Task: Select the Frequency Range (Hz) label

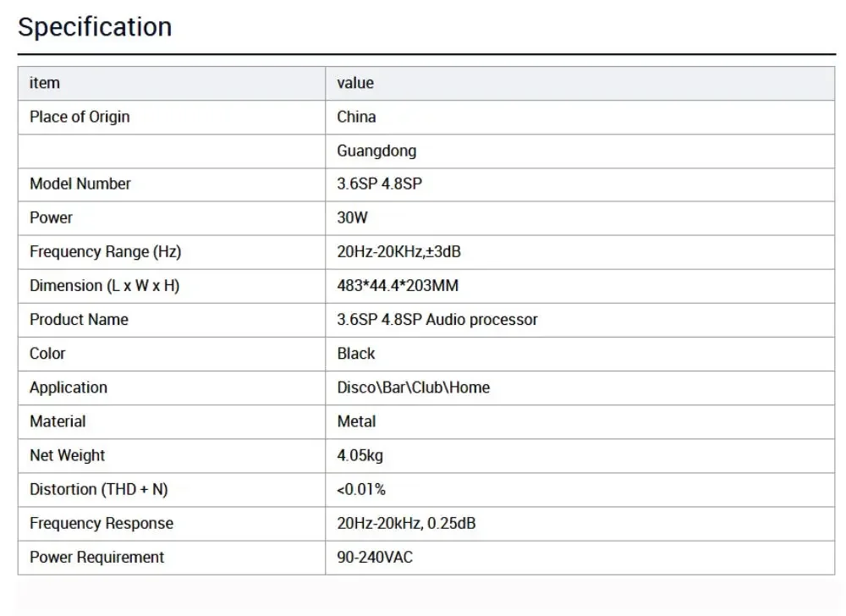Action: coord(105,251)
